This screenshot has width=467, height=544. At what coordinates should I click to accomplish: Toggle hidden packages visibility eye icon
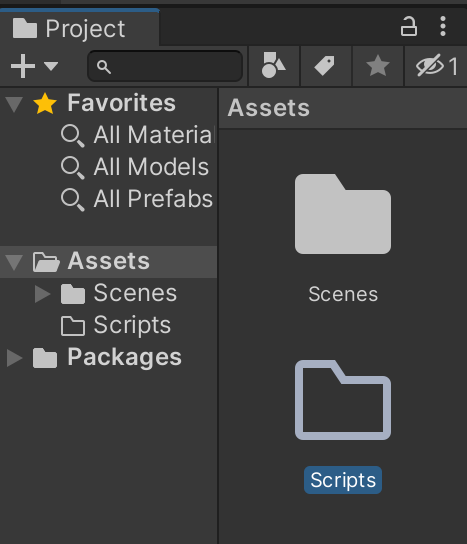[436, 65]
